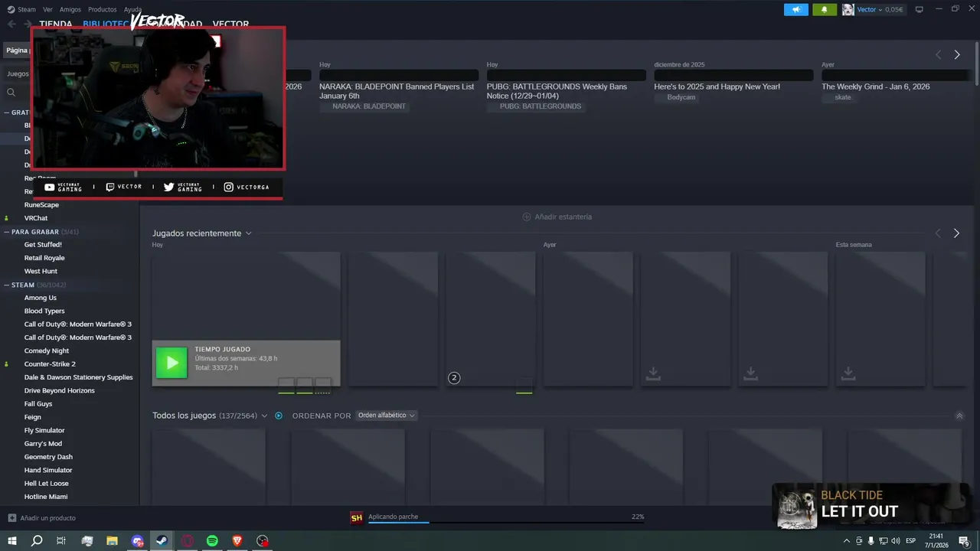
Task: Select Geometry Dash in library list
Action: [x=48, y=457]
